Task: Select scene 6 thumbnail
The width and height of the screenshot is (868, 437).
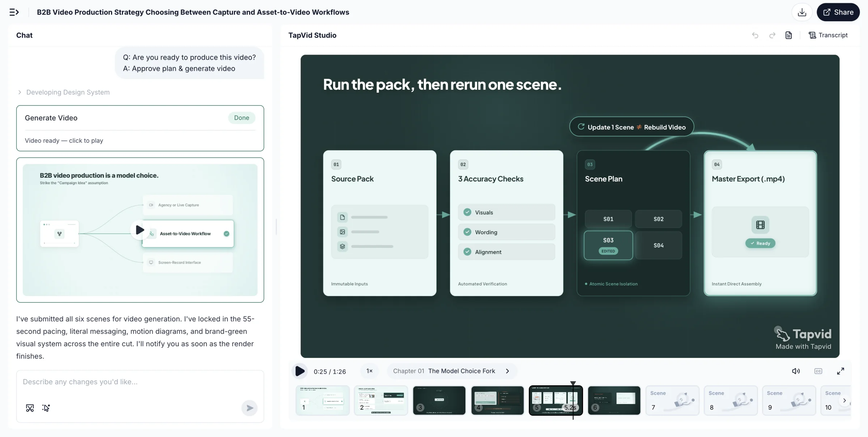Action: point(614,400)
